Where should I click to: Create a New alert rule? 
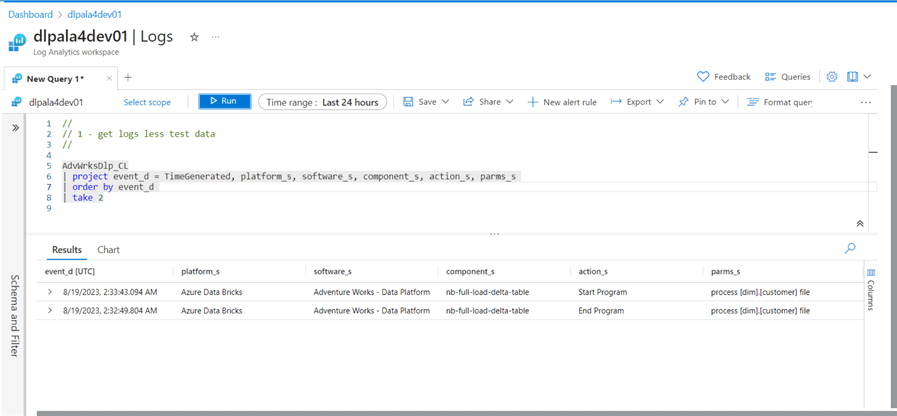562,102
